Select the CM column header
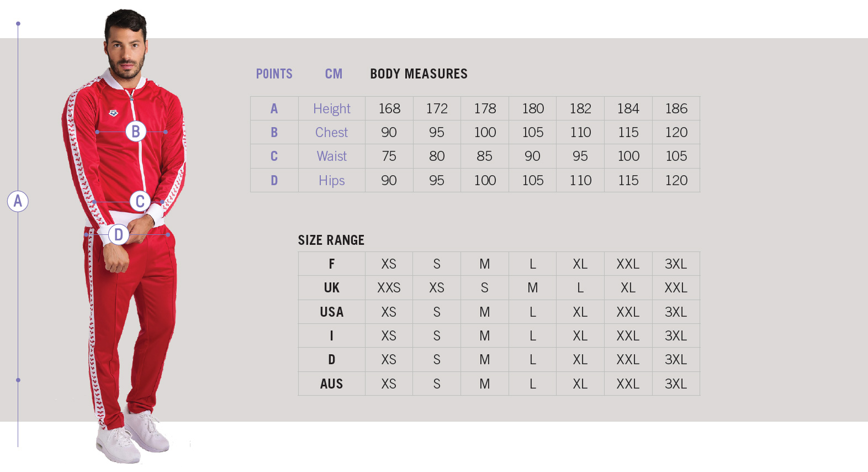The image size is (868, 472). [x=334, y=74]
